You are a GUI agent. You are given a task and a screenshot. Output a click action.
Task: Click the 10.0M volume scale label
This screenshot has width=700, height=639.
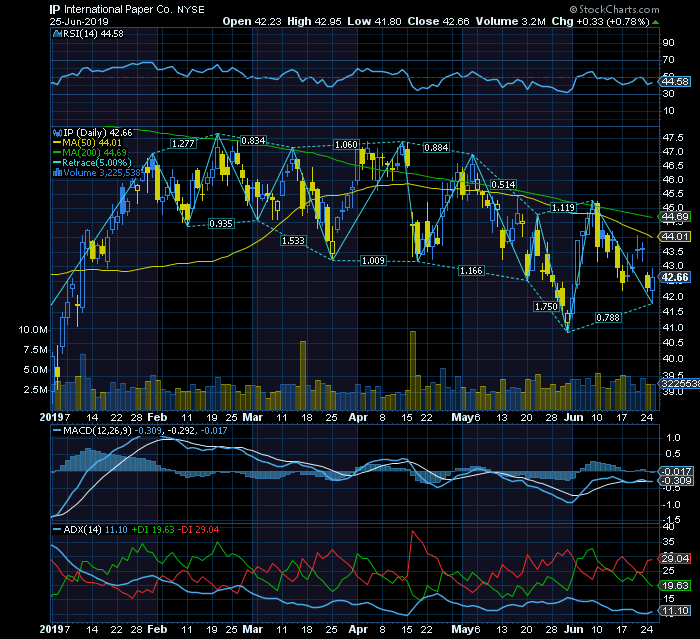(x=33, y=330)
